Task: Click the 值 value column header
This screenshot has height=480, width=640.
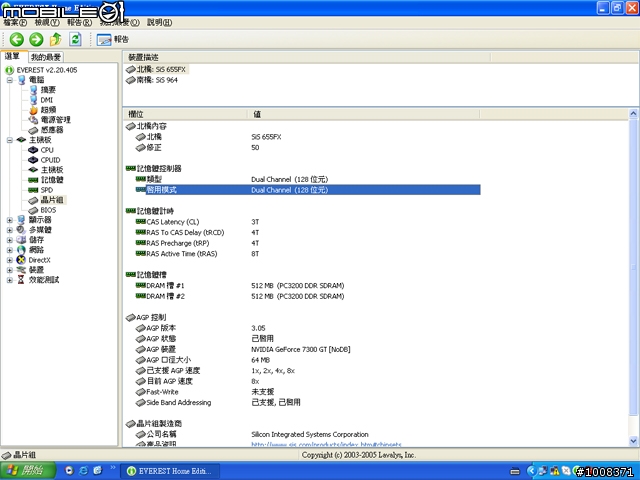Action: click(364, 114)
